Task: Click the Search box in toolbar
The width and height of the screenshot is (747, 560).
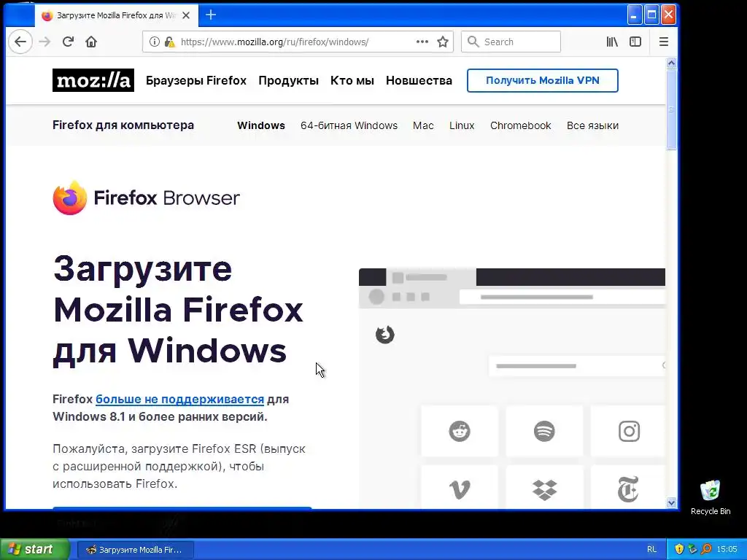Action: click(511, 42)
